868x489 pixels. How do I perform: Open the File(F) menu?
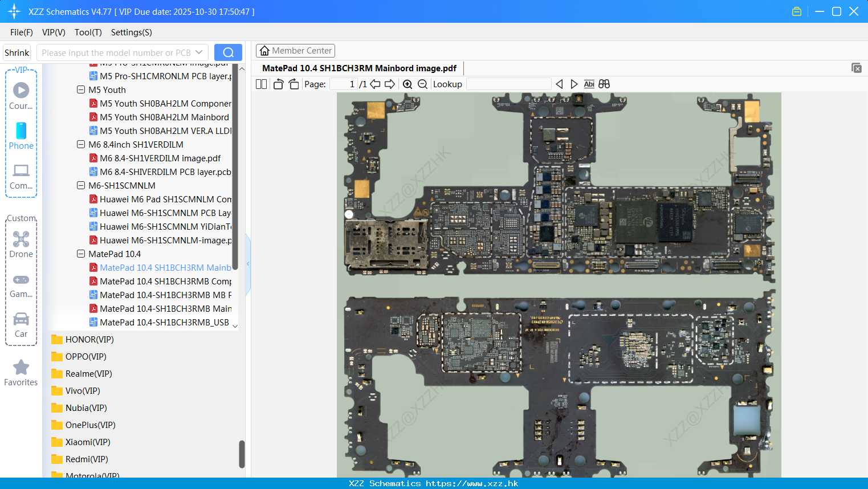[x=22, y=32]
